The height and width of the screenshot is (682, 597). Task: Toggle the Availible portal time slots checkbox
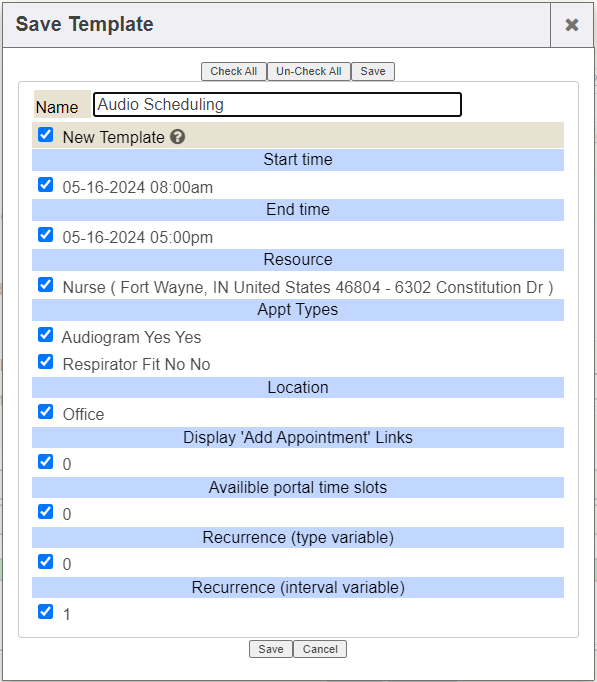point(46,512)
